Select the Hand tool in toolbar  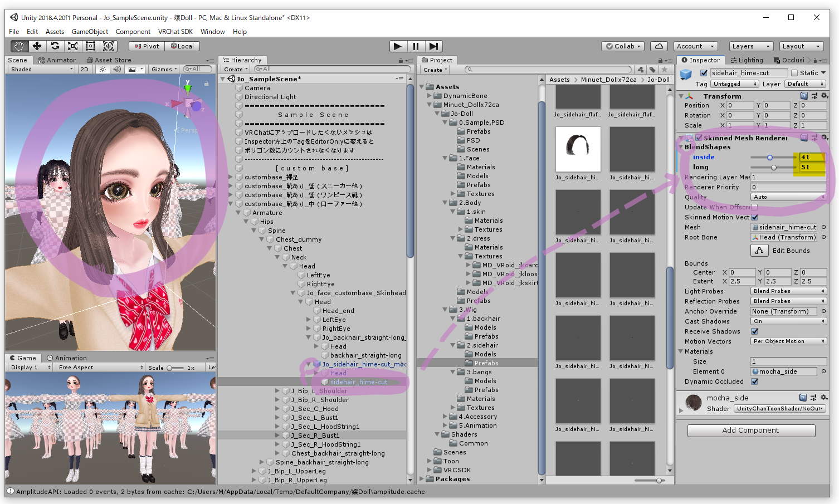(x=19, y=46)
